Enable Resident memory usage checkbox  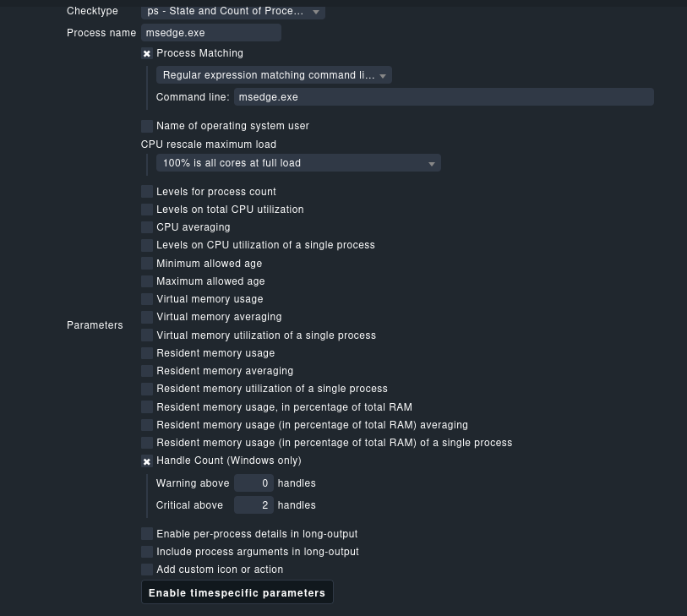(147, 353)
